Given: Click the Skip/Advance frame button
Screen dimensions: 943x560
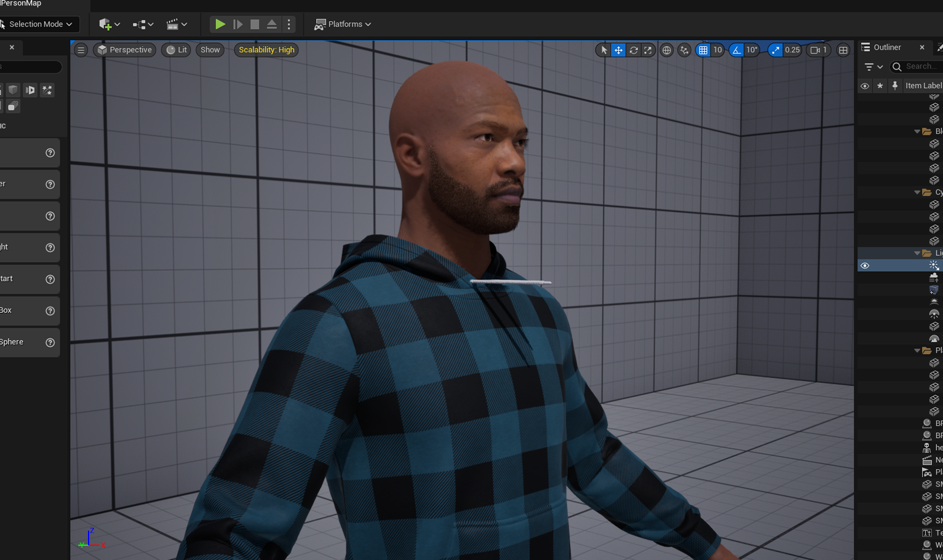Looking at the screenshot, I should [x=238, y=24].
